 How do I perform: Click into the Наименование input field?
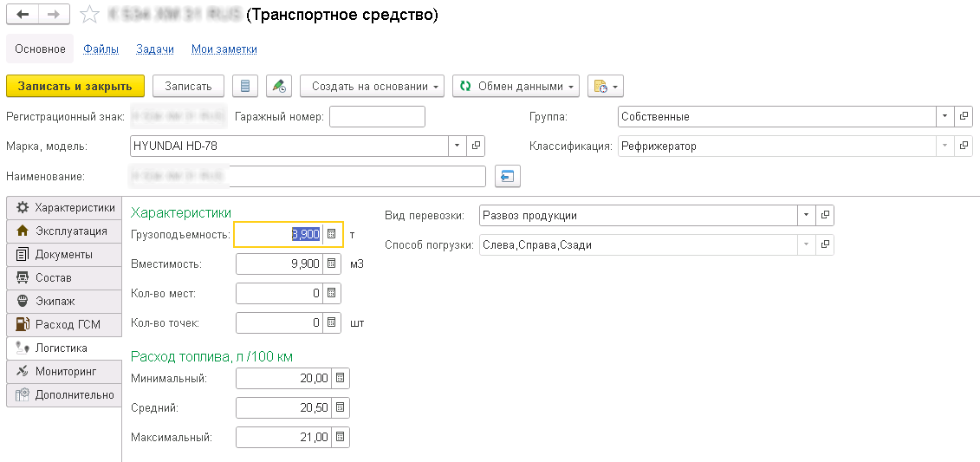(x=307, y=176)
